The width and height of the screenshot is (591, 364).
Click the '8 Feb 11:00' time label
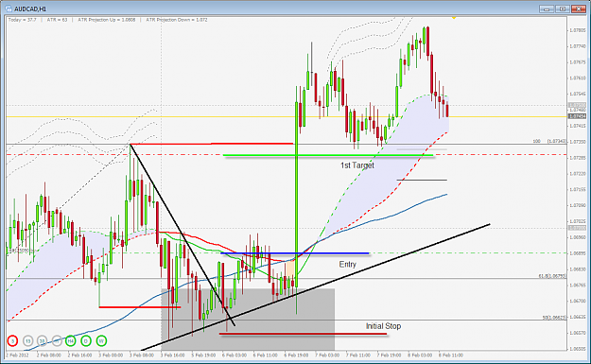coord(451,355)
